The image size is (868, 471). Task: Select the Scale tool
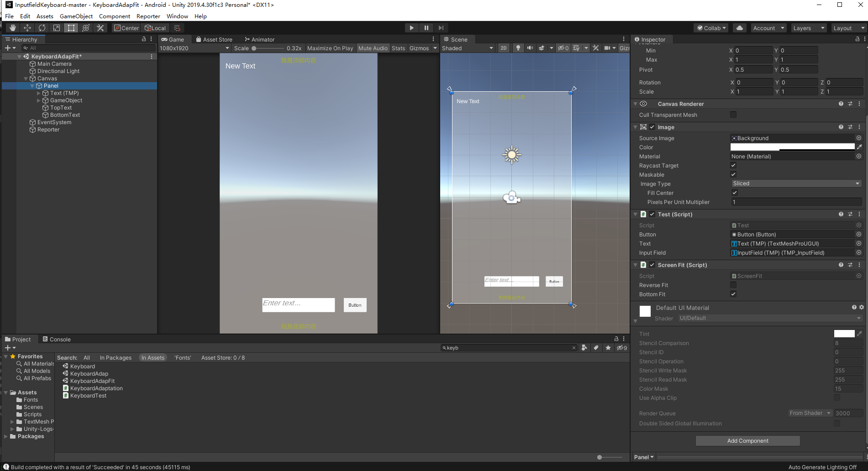click(57, 28)
